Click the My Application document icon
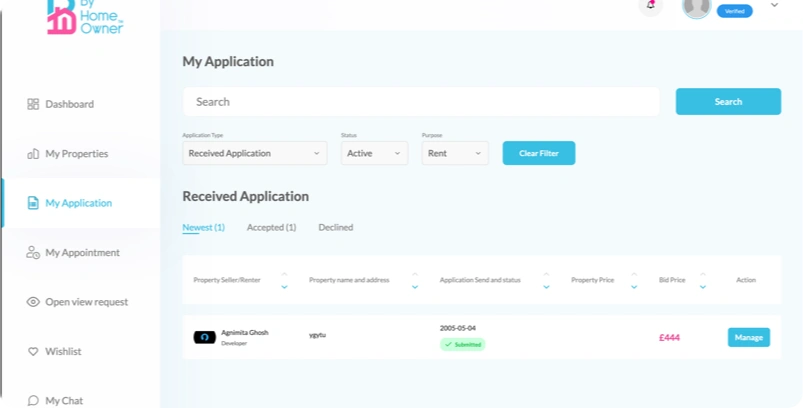This screenshot has height=408, width=803. point(33,203)
